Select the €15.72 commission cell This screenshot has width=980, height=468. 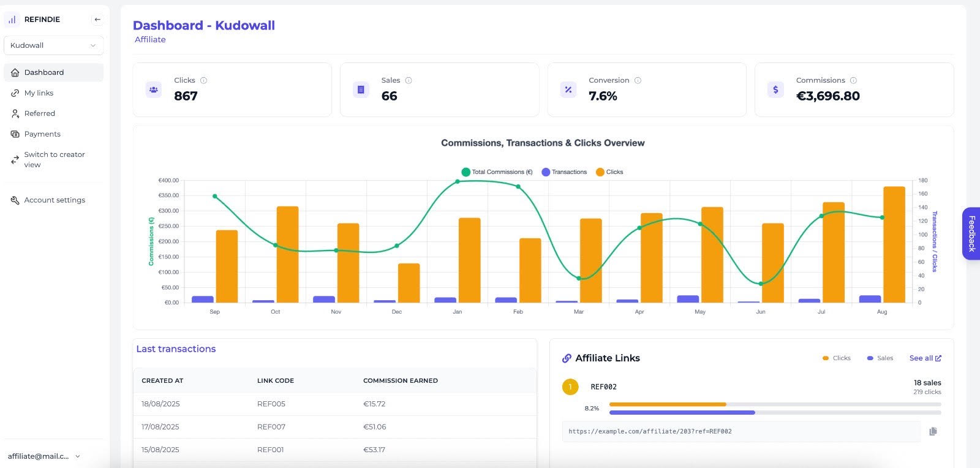click(x=374, y=404)
